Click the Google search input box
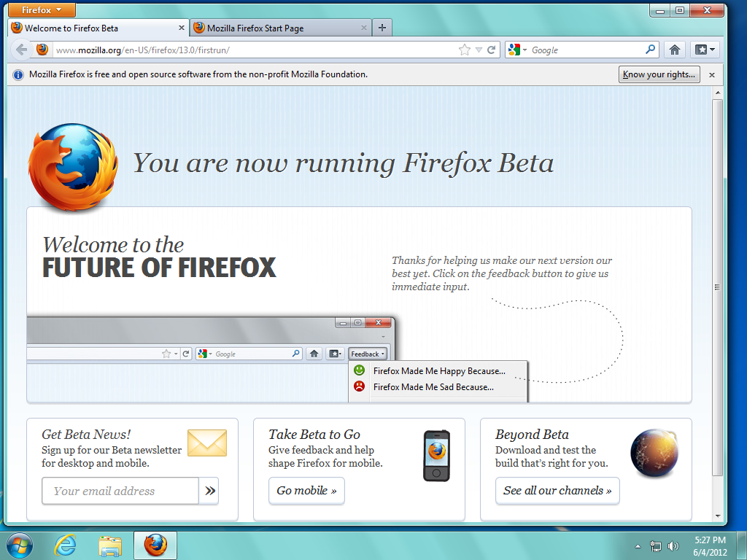 pyautogui.click(x=586, y=50)
